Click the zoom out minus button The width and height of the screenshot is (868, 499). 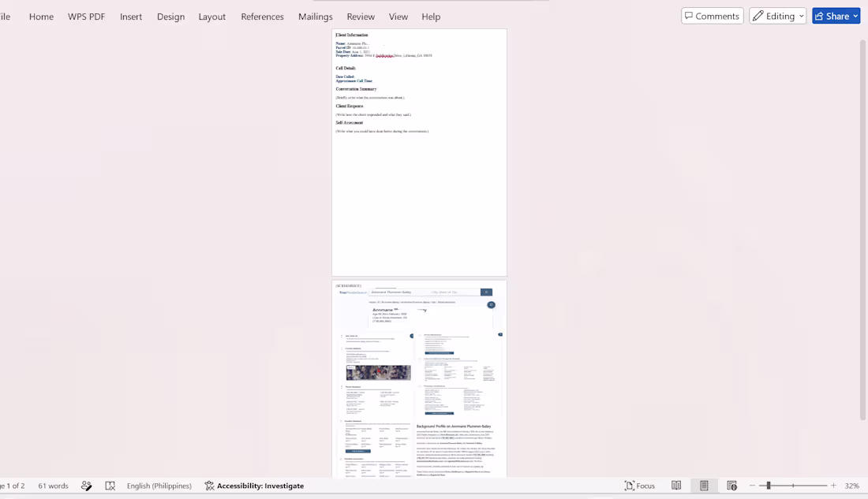[752, 486]
